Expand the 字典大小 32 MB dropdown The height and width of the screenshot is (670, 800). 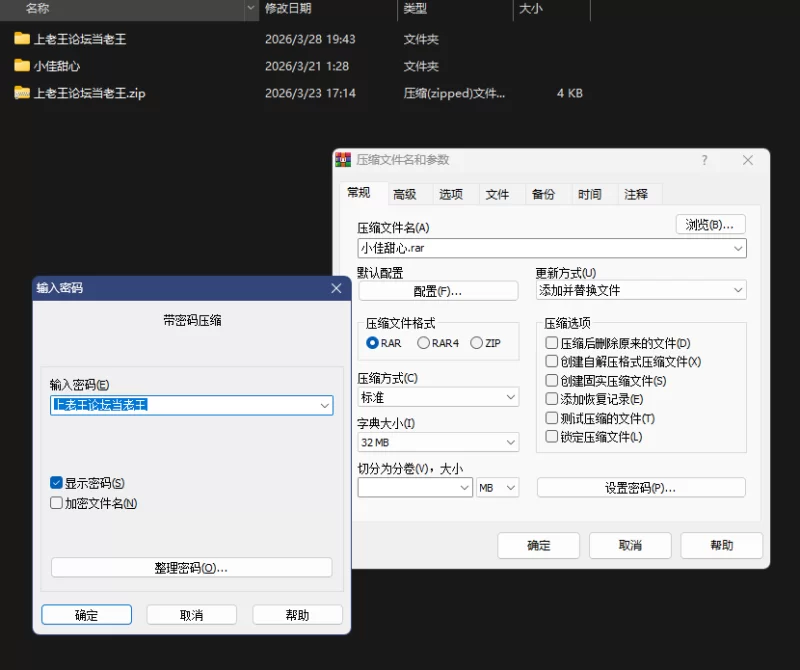tap(510, 442)
